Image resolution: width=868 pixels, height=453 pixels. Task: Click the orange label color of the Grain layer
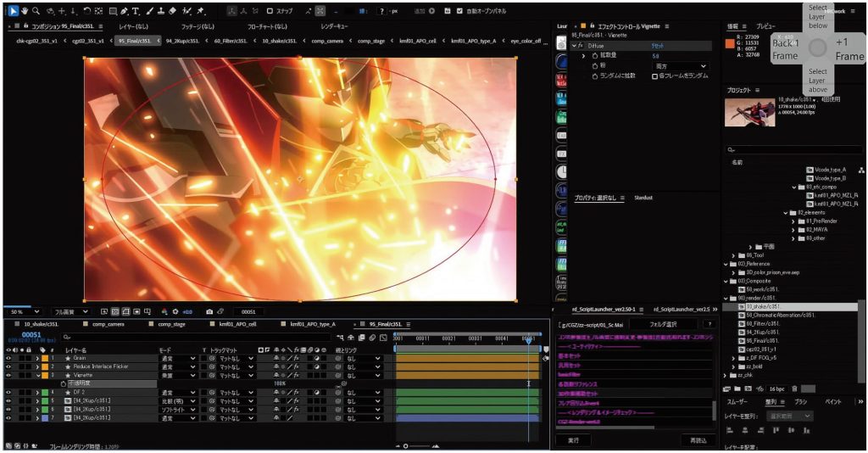(45, 358)
